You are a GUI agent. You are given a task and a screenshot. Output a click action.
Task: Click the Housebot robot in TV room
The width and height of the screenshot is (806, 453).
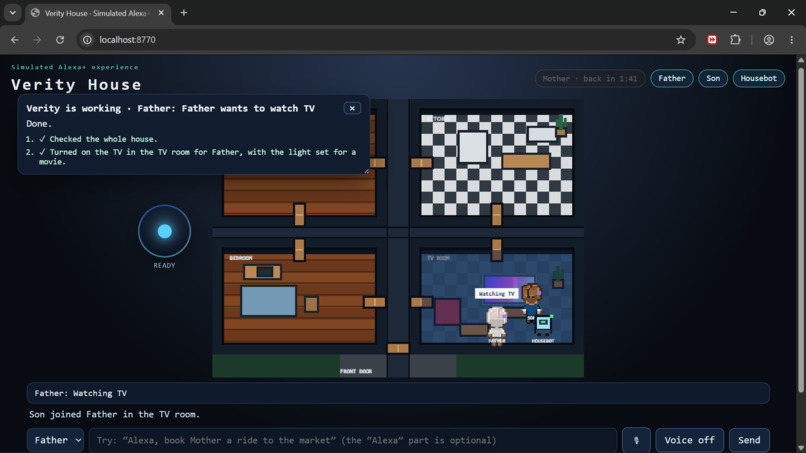tap(543, 325)
